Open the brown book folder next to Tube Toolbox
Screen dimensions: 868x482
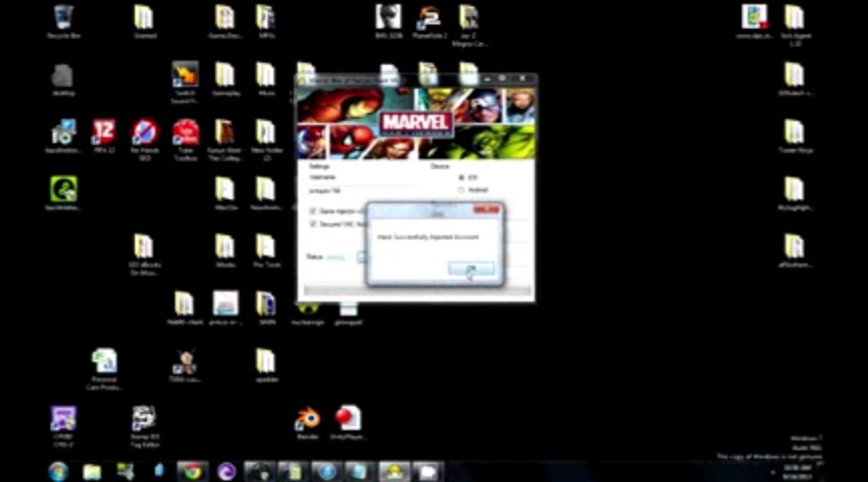click(224, 139)
